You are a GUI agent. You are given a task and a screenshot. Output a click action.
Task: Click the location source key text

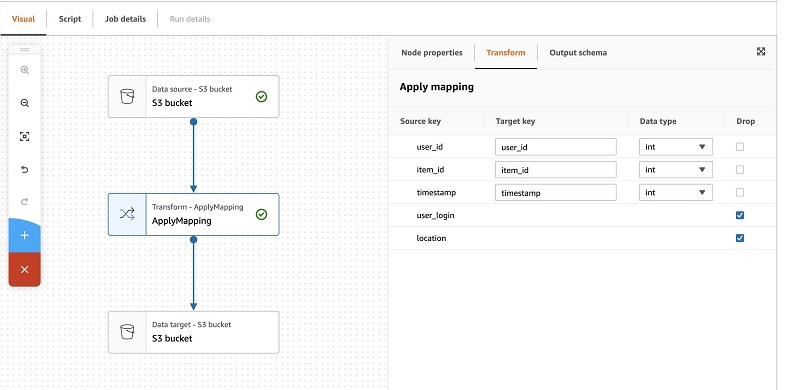coord(431,238)
